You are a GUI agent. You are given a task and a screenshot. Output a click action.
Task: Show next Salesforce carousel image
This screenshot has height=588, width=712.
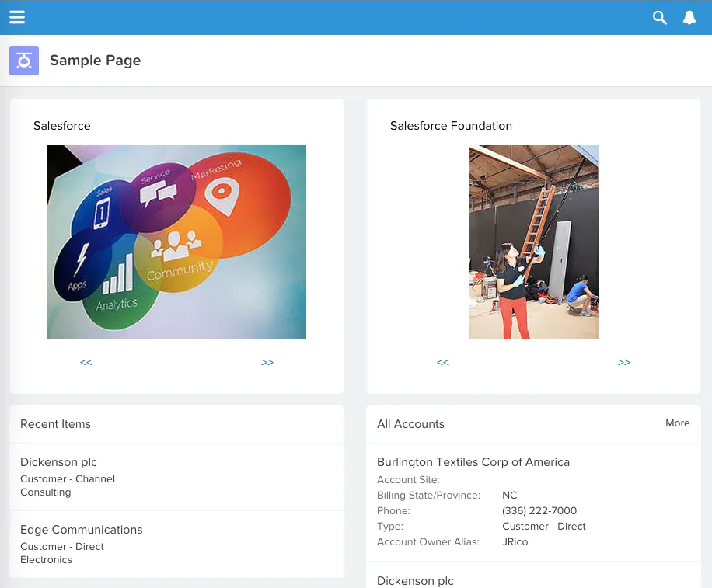pos(267,362)
